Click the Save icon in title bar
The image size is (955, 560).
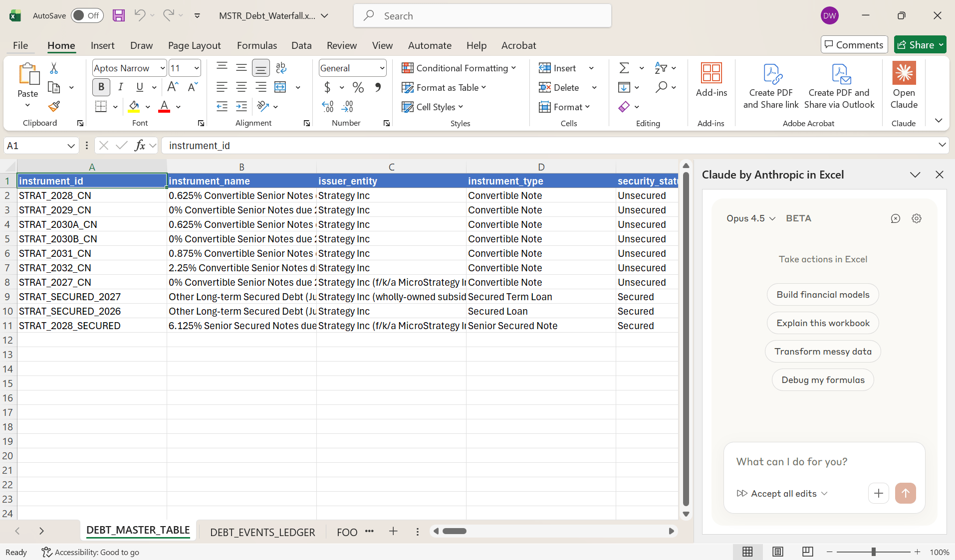pos(118,15)
